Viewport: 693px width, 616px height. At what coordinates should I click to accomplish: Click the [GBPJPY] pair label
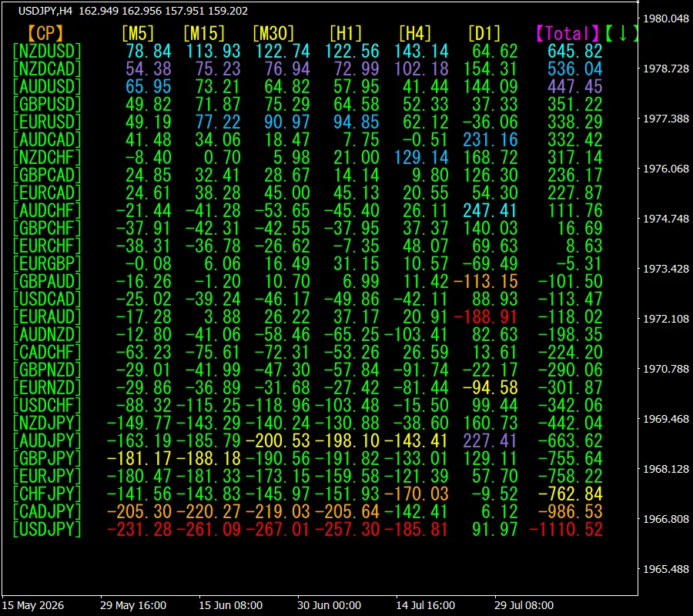point(47,458)
